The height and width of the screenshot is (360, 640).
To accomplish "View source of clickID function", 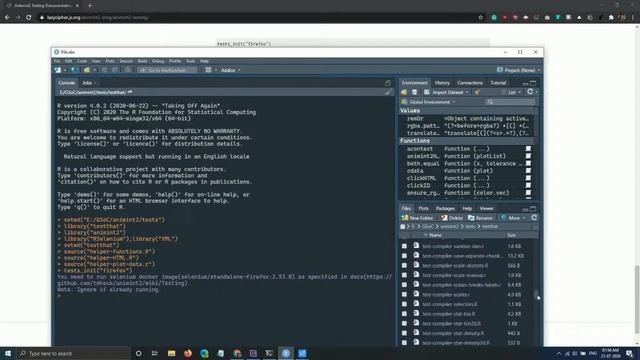I will point(528,185).
